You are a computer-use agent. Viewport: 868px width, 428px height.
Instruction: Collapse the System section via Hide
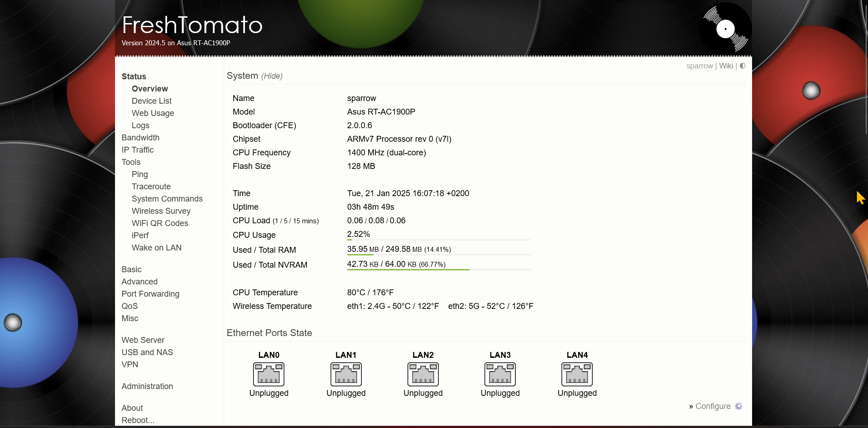[272, 76]
